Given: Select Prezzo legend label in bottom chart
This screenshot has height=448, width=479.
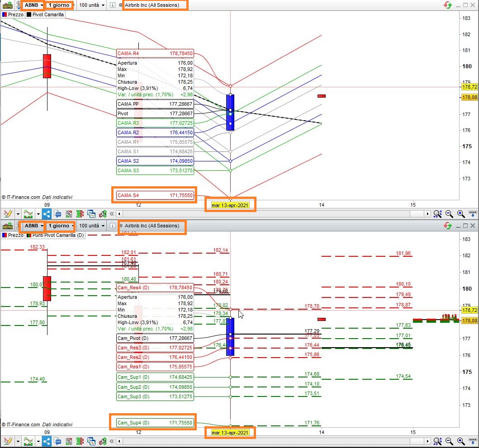Looking at the screenshot, I should tap(15, 235).
